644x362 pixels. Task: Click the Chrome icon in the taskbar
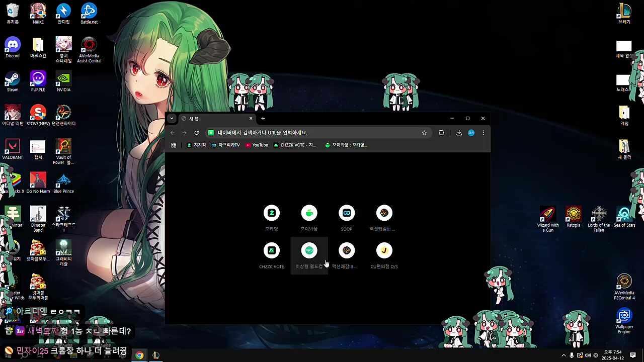pyautogui.click(x=139, y=355)
